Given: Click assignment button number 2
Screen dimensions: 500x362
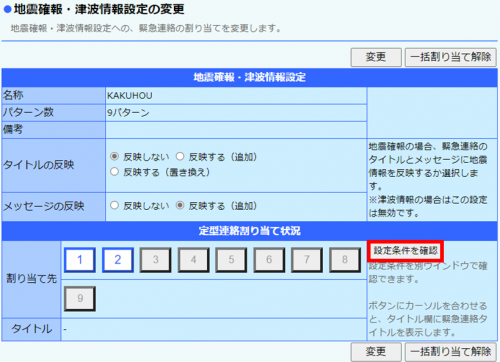Looking at the screenshot, I should [x=118, y=260].
